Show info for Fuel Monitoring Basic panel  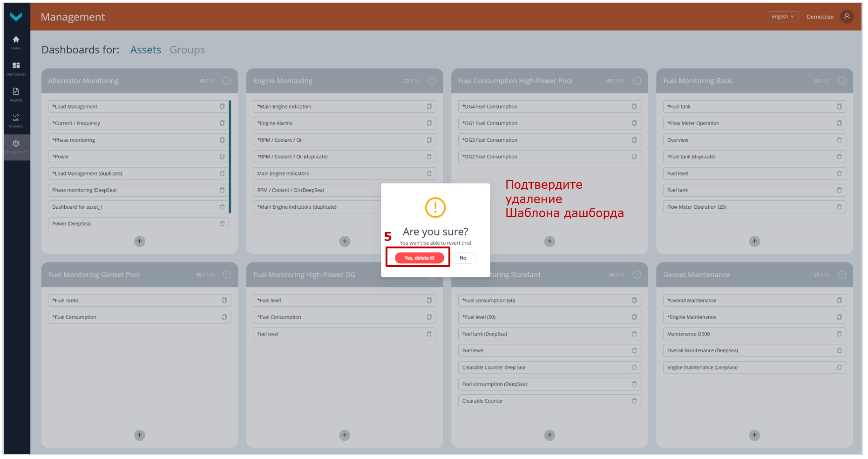[x=842, y=81]
